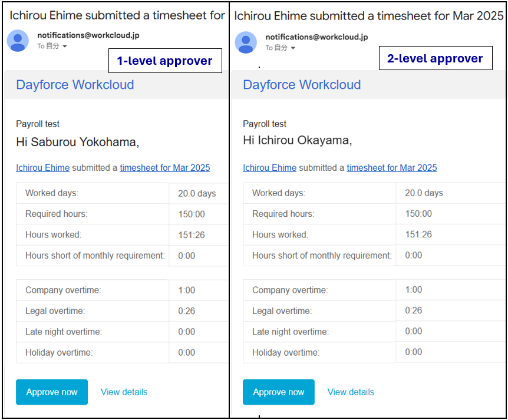Screen dimensions: 508x420
Task: Open Ichirou Ehime profile link in left email
Action: click(43, 168)
